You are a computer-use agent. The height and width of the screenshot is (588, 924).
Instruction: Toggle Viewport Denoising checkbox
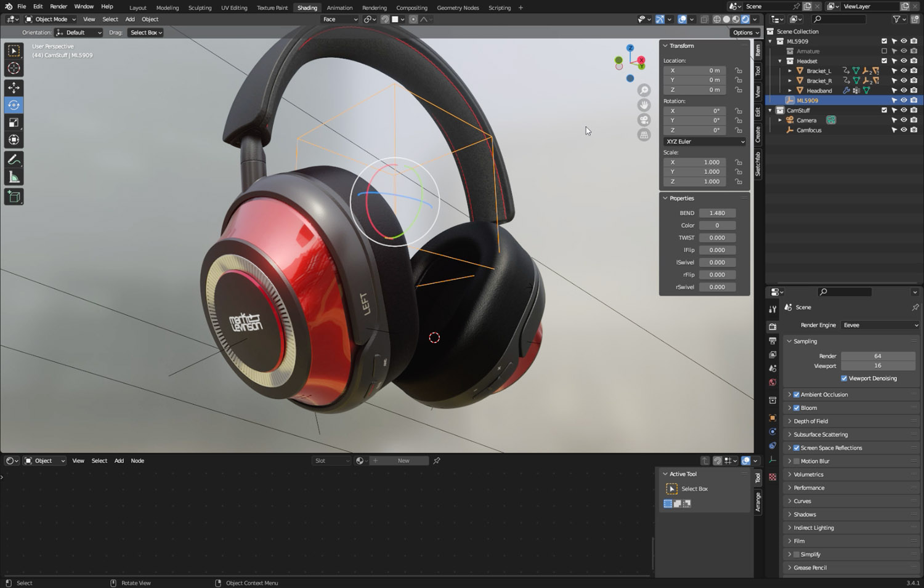tap(844, 379)
